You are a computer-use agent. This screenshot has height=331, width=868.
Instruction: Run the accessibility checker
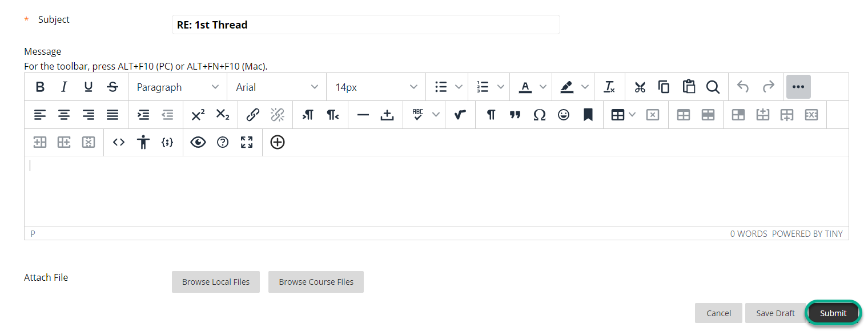(143, 142)
